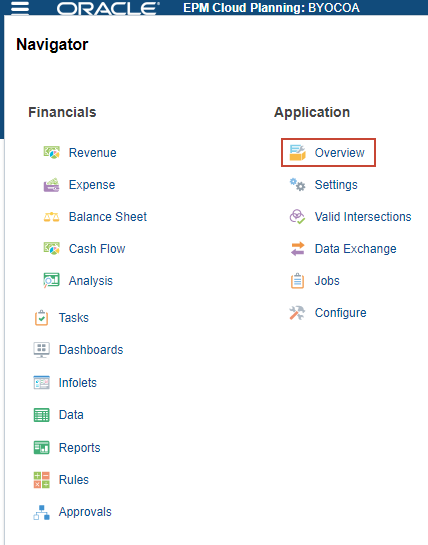
Task: Go to Balance Sheet
Action: [108, 217]
